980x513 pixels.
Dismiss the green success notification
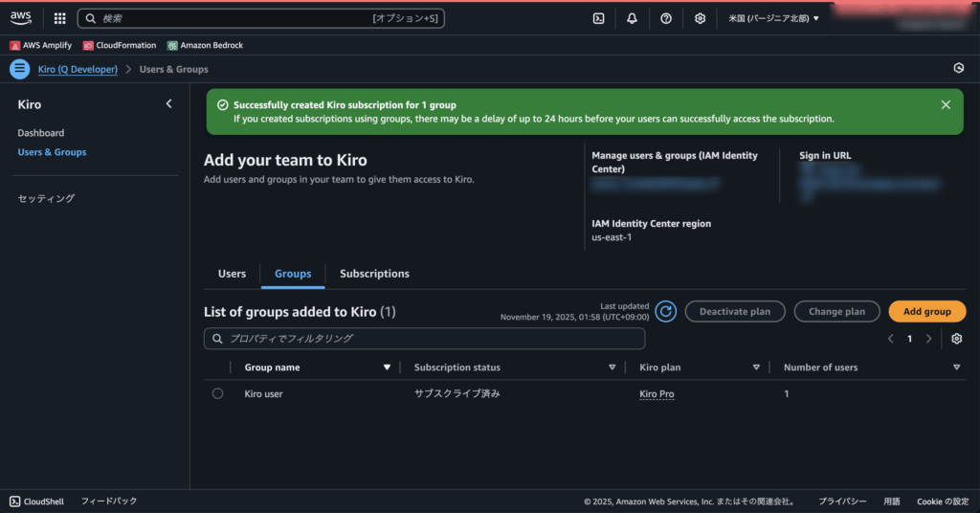click(x=946, y=105)
